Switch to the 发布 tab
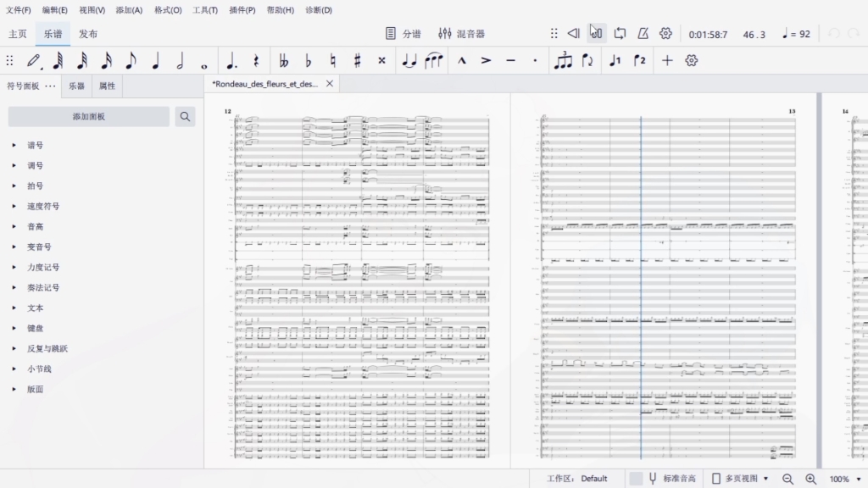Image resolution: width=868 pixels, height=488 pixels. click(x=88, y=34)
